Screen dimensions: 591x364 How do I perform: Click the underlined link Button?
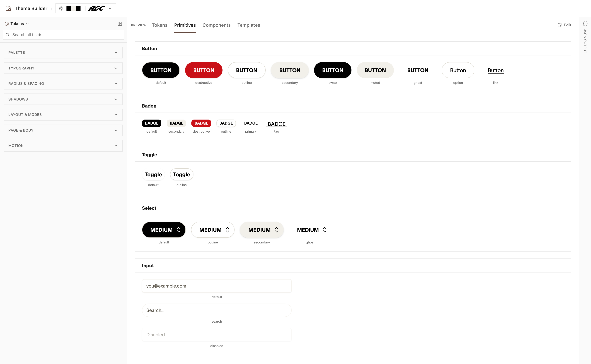pos(496,70)
